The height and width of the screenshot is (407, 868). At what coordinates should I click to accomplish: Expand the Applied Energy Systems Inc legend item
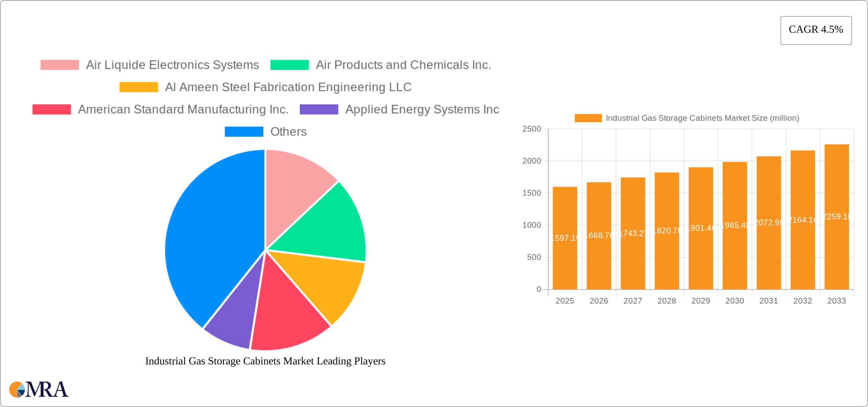[422, 110]
